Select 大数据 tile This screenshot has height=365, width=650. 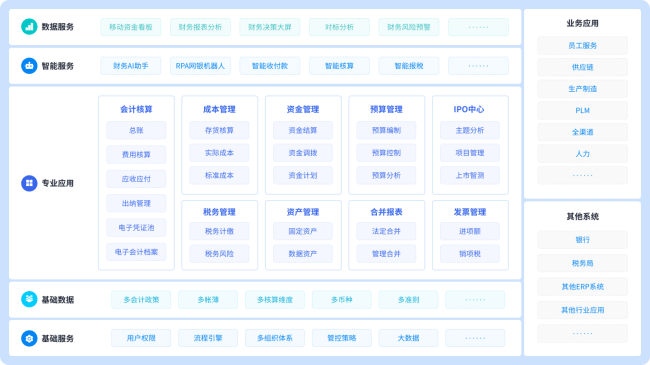coord(408,338)
